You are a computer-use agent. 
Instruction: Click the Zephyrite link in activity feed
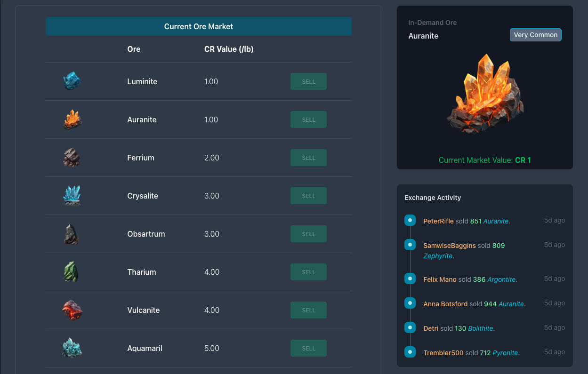(x=438, y=256)
